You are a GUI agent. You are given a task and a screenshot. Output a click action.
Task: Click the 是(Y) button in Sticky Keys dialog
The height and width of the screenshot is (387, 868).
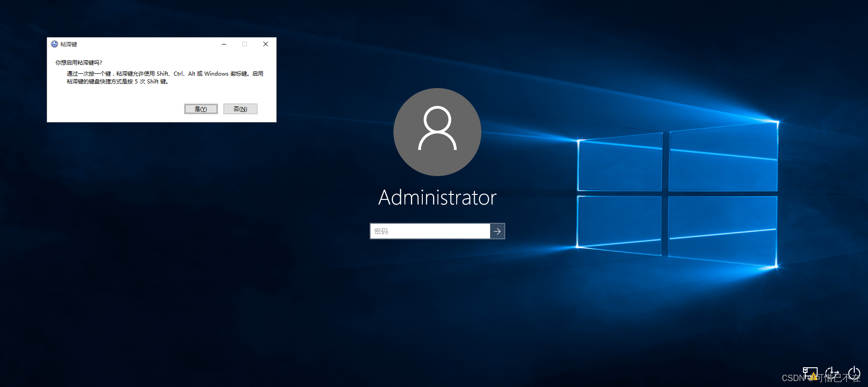201,109
